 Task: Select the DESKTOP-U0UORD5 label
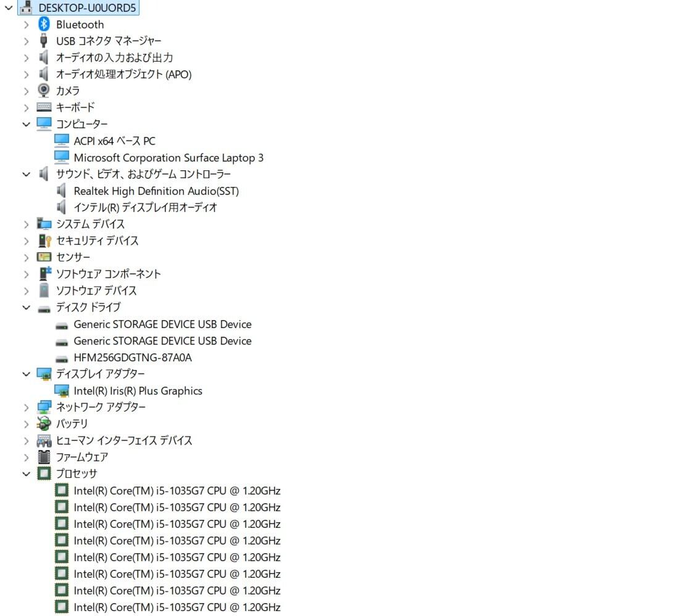[x=87, y=7]
